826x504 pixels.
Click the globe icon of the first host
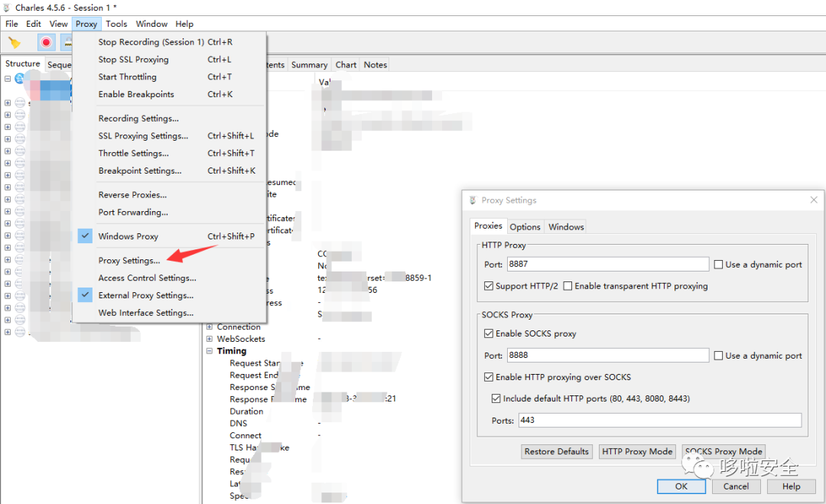[19, 79]
